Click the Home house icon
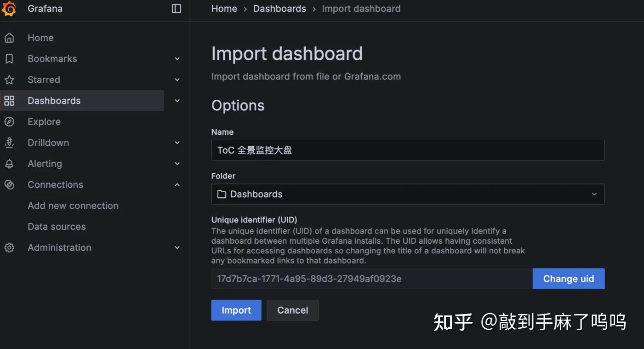The width and height of the screenshot is (644, 349). click(x=9, y=38)
